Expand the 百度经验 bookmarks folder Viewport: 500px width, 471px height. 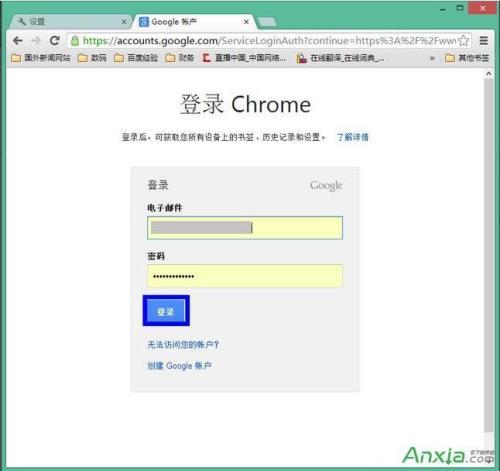pyautogui.click(x=136, y=58)
